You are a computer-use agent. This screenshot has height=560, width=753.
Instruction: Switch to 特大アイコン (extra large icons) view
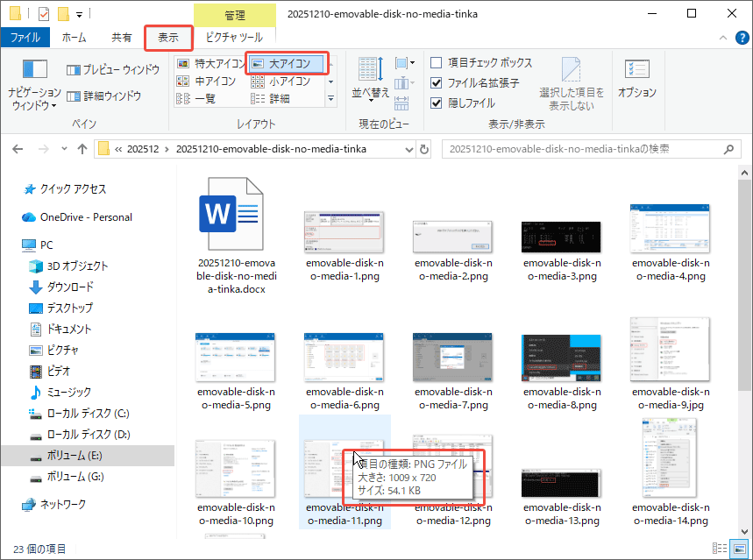click(210, 63)
